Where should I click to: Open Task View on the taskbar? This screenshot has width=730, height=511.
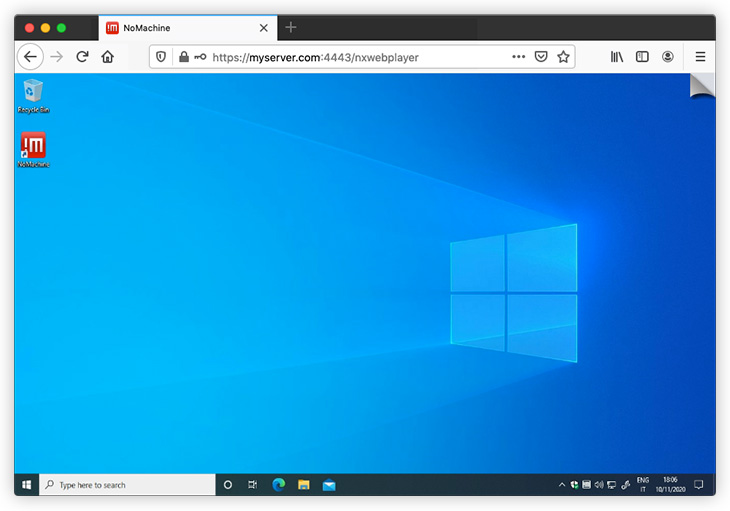tap(253, 485)
